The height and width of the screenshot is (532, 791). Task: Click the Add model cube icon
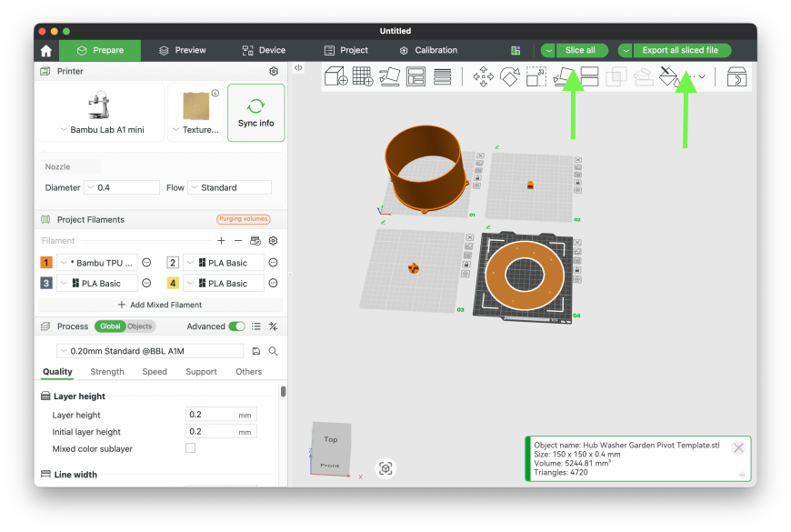coord(335,76)
